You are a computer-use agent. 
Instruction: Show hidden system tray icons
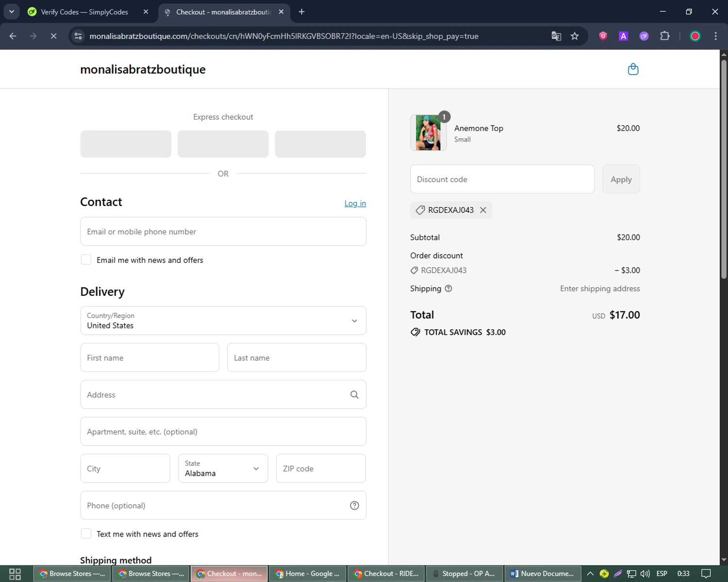coord(590,574)
